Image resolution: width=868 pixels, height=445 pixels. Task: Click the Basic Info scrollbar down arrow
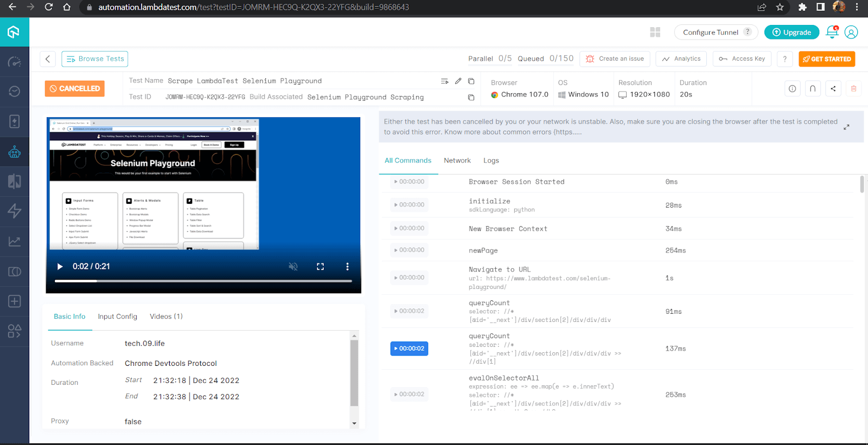(354, 423)
